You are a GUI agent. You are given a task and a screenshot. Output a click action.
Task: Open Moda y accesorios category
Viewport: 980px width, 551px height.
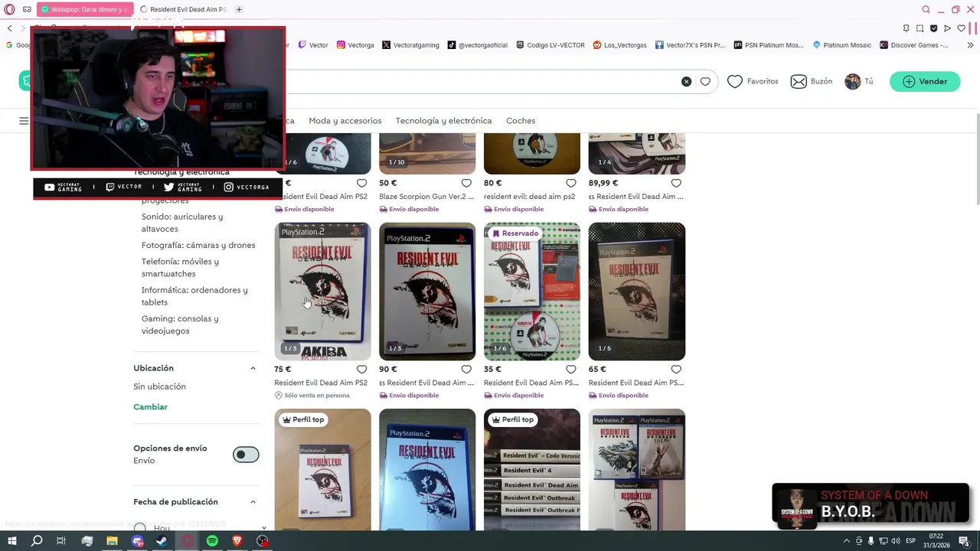(345, 121)
